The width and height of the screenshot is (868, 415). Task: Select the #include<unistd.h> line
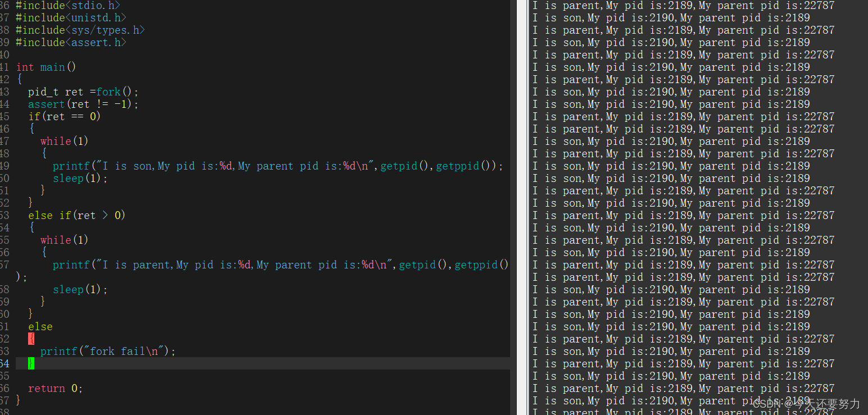[71, 18]
